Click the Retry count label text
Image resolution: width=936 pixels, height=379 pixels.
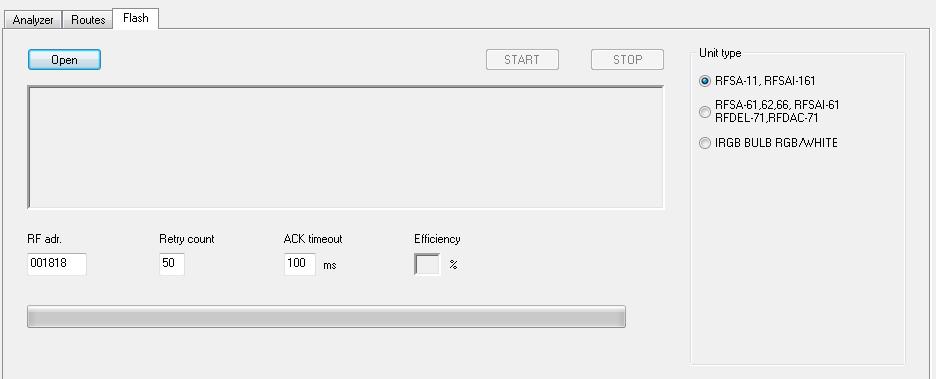tap(187, 239)
